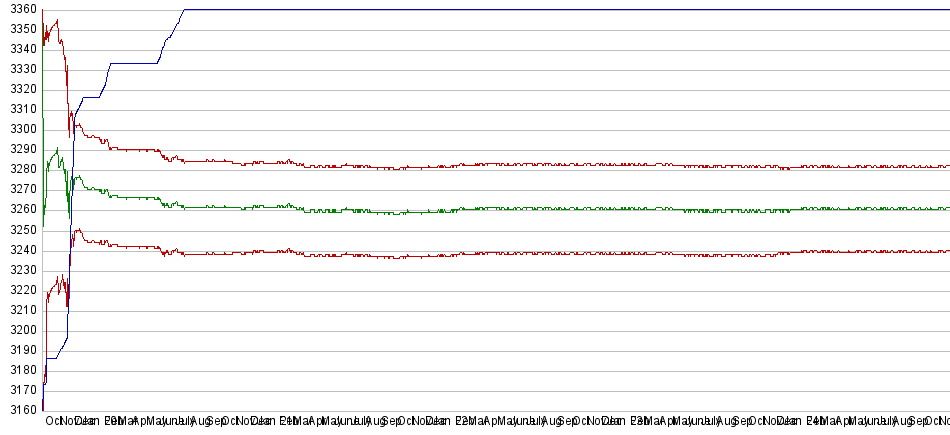The image size is (950, 435).
Task: Click the first Oct label on the x-axis
Action: [54, 422]
